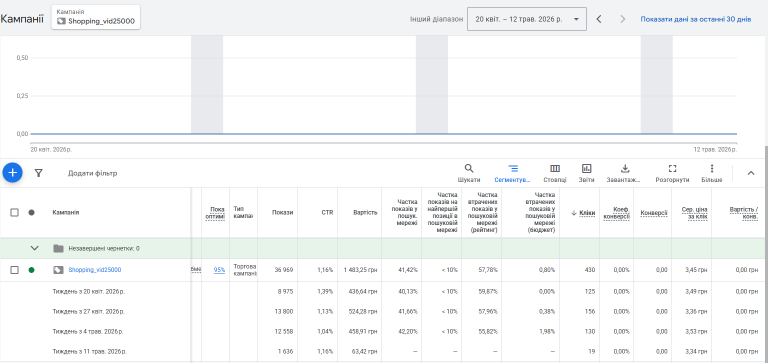Image resolution: width=768 pixels, height=363 pixels.
Task: Select all campaigns header checkbox
Action: 15,213
